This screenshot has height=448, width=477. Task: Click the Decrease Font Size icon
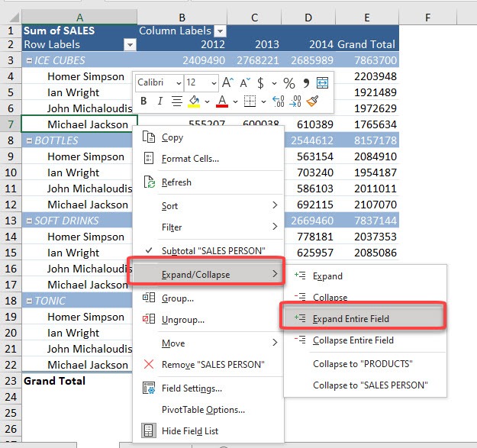point(245,82)
